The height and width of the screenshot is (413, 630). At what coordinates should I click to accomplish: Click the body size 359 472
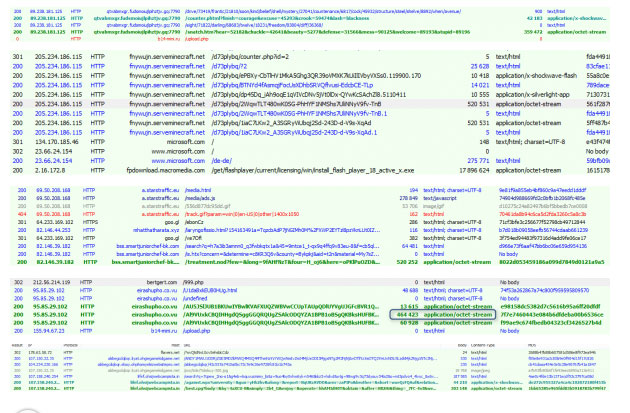533,32
